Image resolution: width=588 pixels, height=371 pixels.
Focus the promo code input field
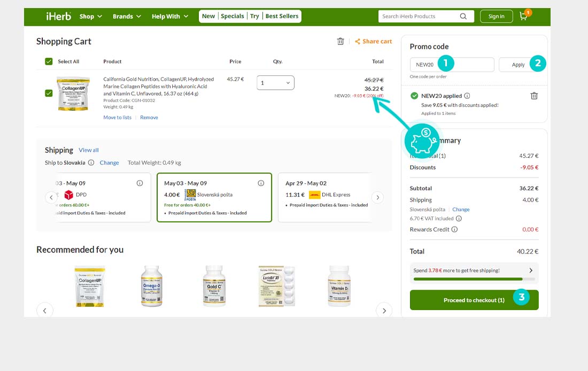pos(452,65)
